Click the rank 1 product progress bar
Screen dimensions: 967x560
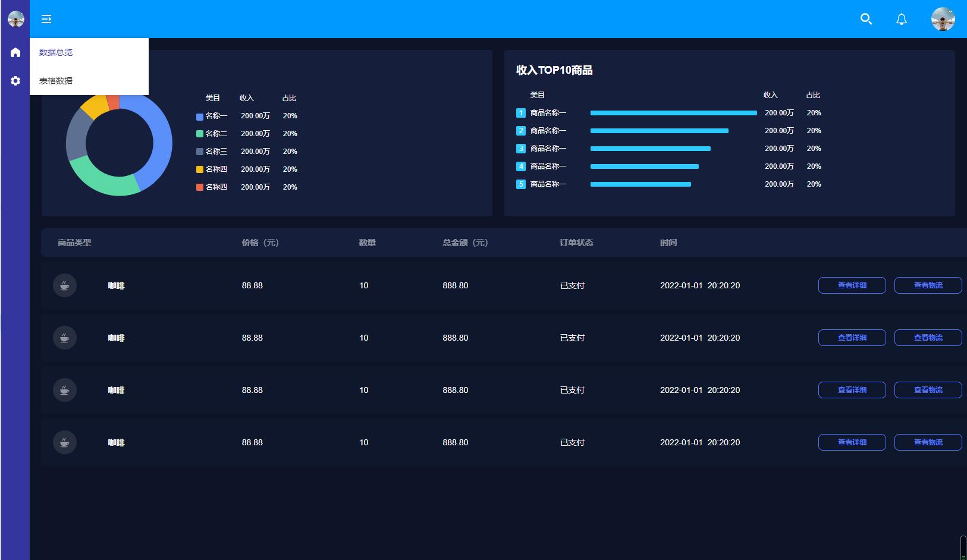pos(673,113)
